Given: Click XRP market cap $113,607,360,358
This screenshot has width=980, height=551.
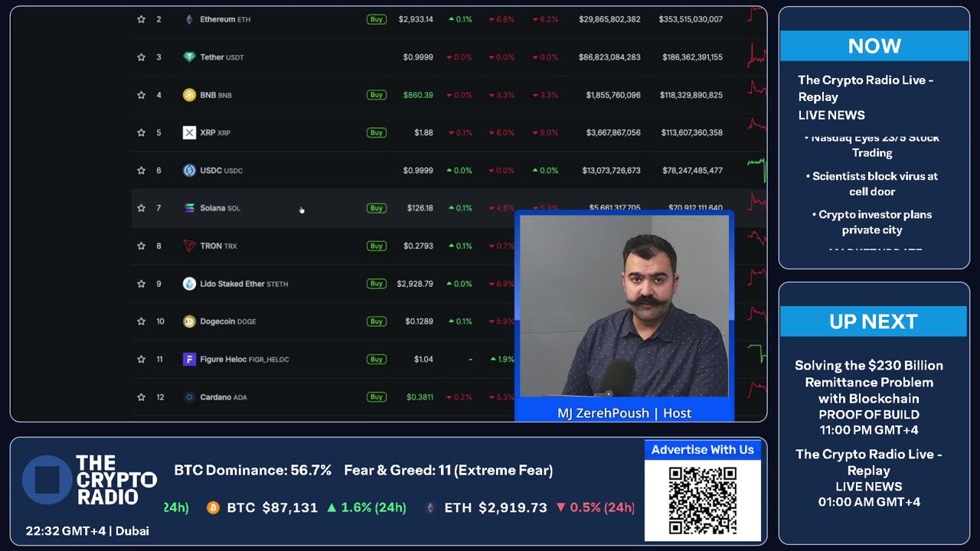Looking at the screenshot, I should tap(692, 132).
